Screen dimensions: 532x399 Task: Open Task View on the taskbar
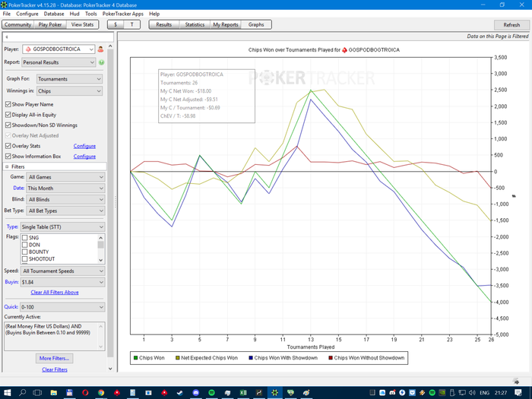pos(37,393)
